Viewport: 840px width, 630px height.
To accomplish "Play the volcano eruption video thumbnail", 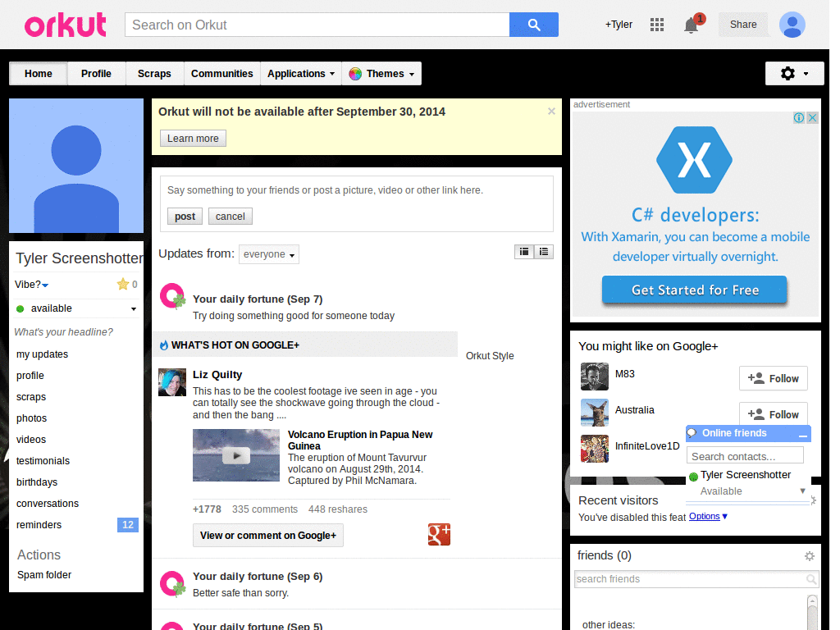I will pyautogui.click(x=236, y=455).
